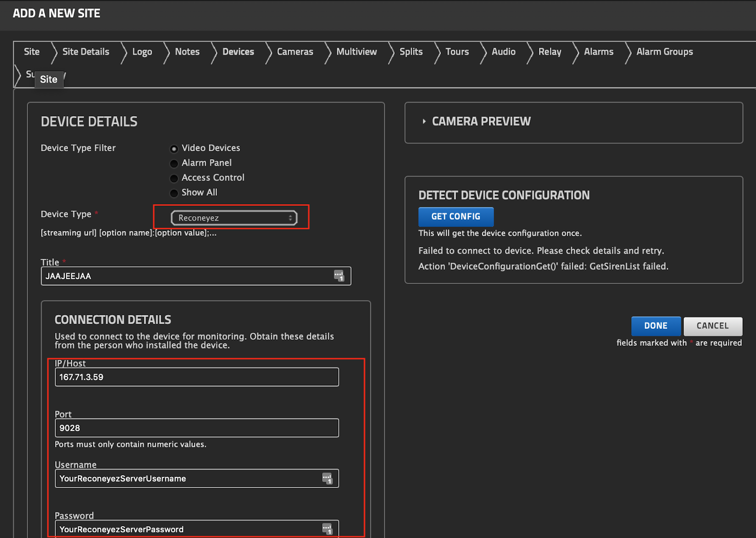Expand the Camera Preview section
The width and height of the screenshot is (756, 538).
pyautogui.click(x=424, y=121)
